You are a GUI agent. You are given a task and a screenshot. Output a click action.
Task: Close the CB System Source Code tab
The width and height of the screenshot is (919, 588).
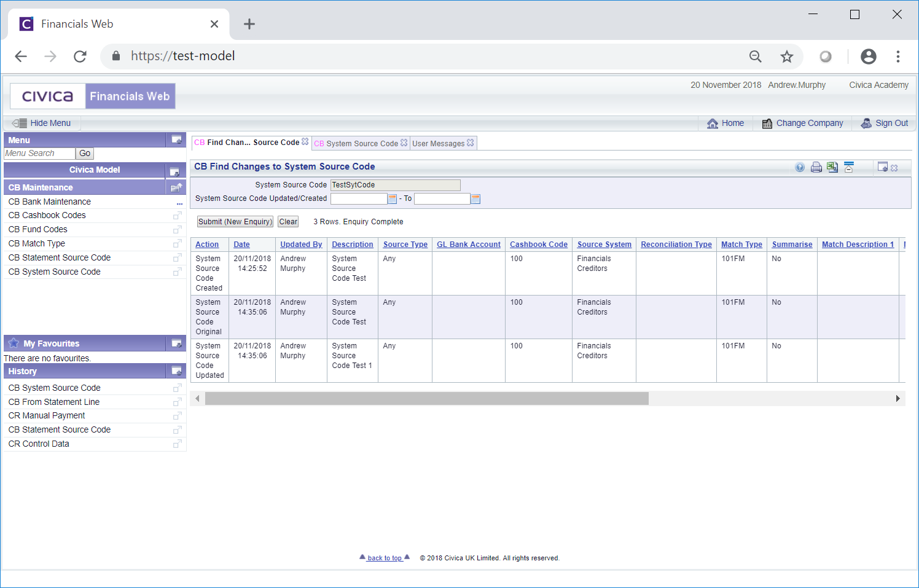tap(404, 143)
